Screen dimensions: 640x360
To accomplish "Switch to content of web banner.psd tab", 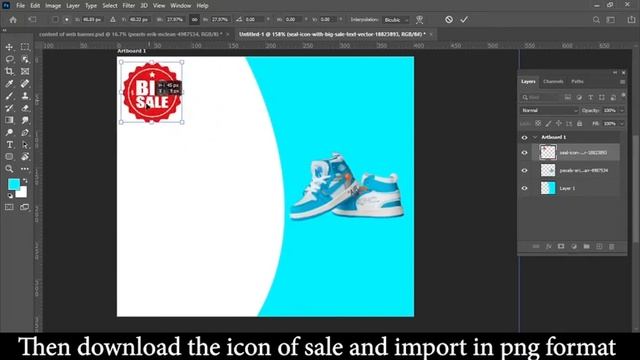I will point(131,34).
